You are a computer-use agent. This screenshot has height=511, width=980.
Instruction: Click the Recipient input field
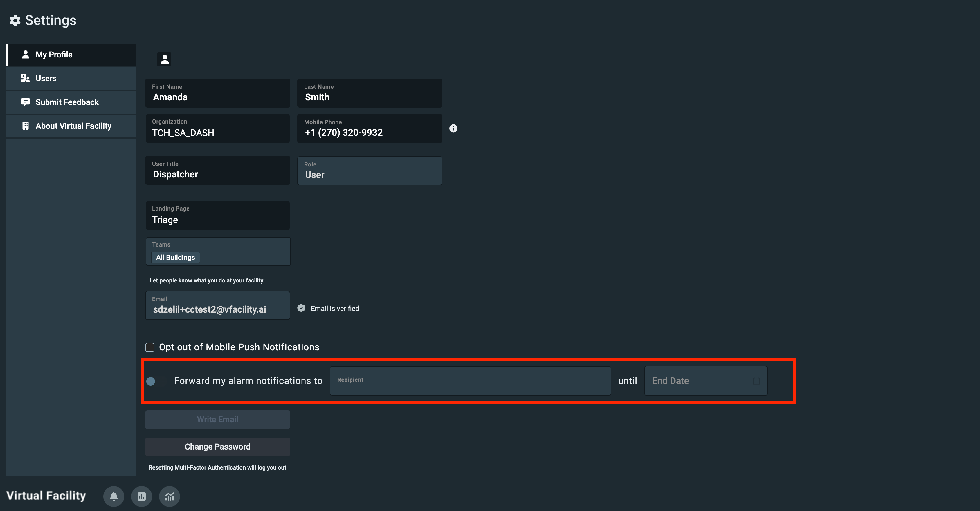coord(471,380)
